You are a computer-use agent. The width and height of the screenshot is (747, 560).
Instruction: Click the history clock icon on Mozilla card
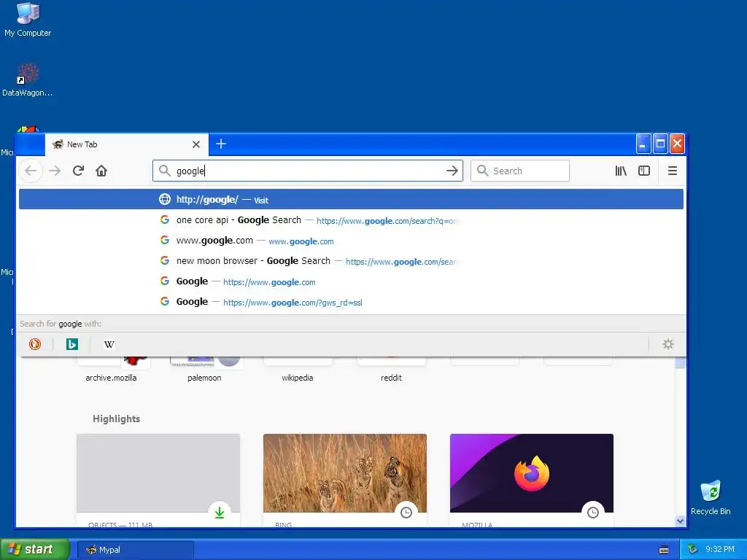pyautogui.click(x=592, y=513)
